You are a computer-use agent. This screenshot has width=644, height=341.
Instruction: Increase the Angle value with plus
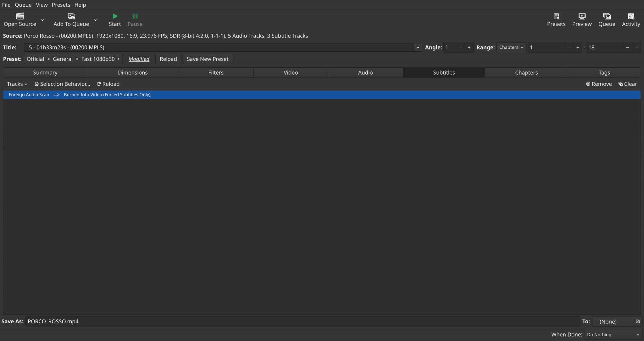[x=469, y=48]
